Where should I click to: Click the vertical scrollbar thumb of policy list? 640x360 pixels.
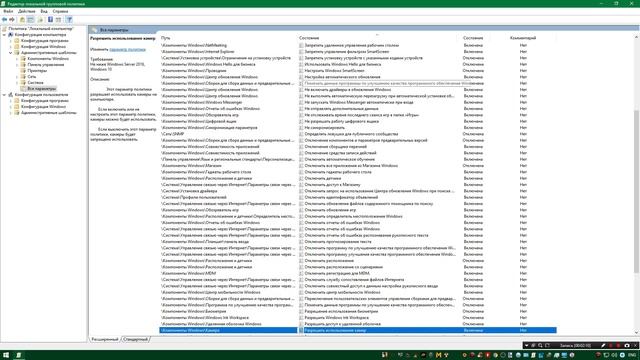636,191
